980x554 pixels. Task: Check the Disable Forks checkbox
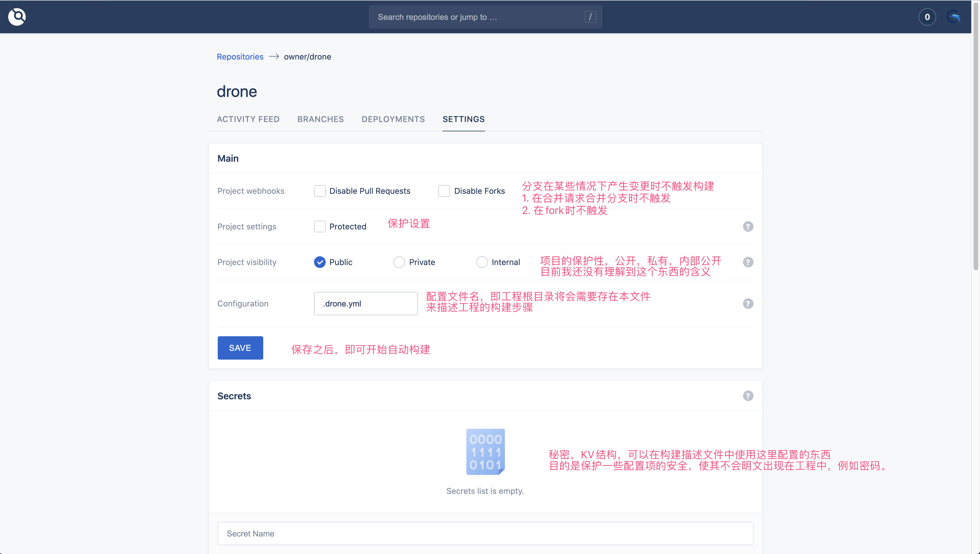pyautogui.click(x=444, y=191)
